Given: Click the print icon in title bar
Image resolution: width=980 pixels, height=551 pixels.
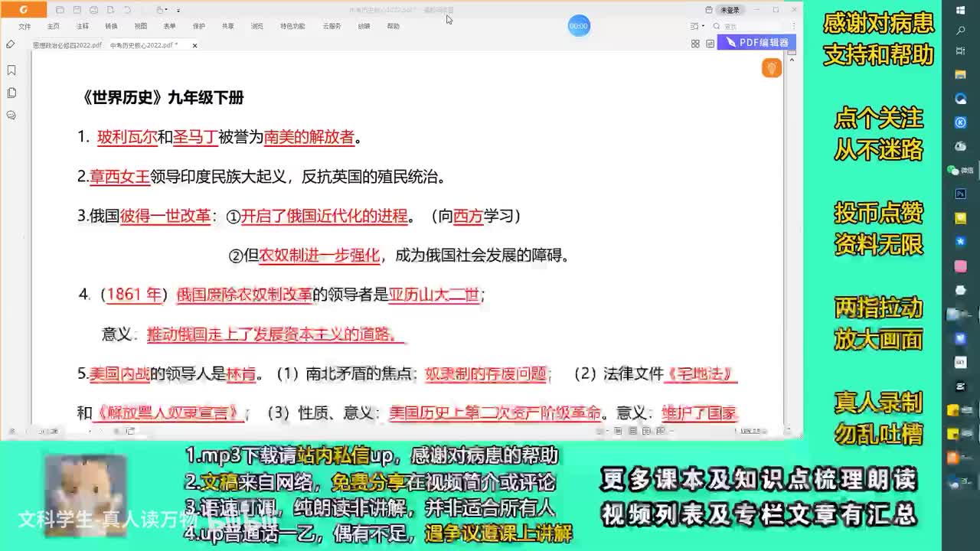Looking at the screenshot, I should tap(93, 10).
